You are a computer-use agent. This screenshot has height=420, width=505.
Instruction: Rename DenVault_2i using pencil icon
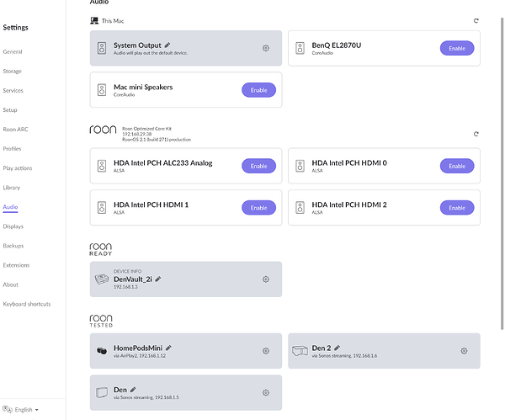(158, 279)
